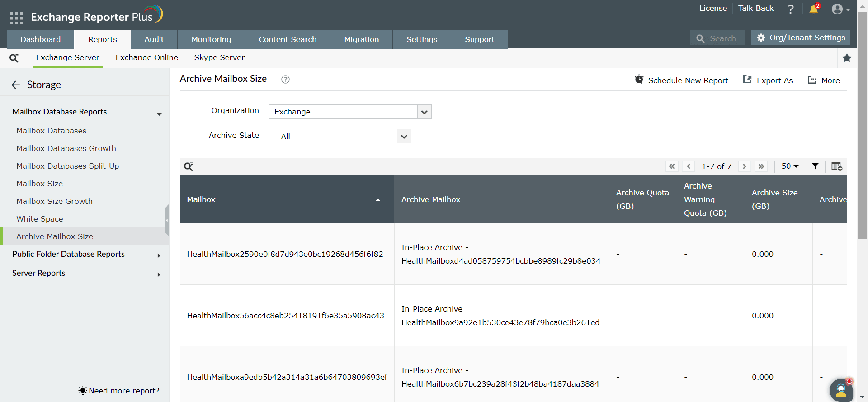This screenshot has height=402, width=868.
Task: Select Exchange Online sub-tab
Action: [x=147, y=58]
